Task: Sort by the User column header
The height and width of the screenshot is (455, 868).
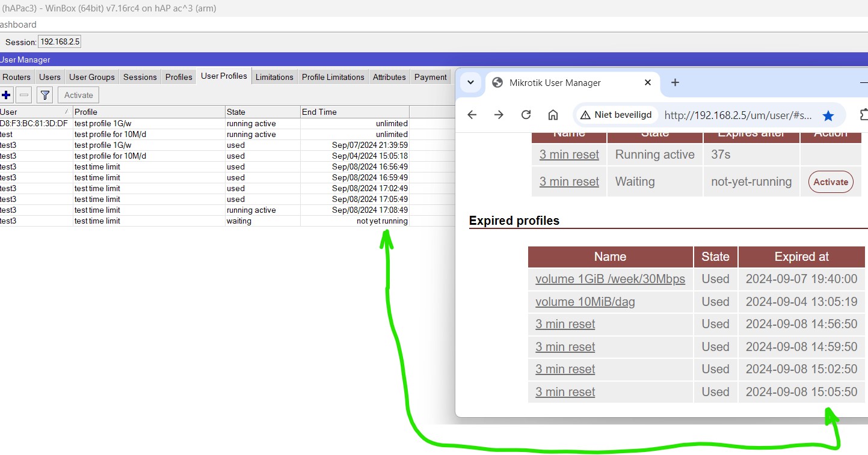Action: [36, 112]
